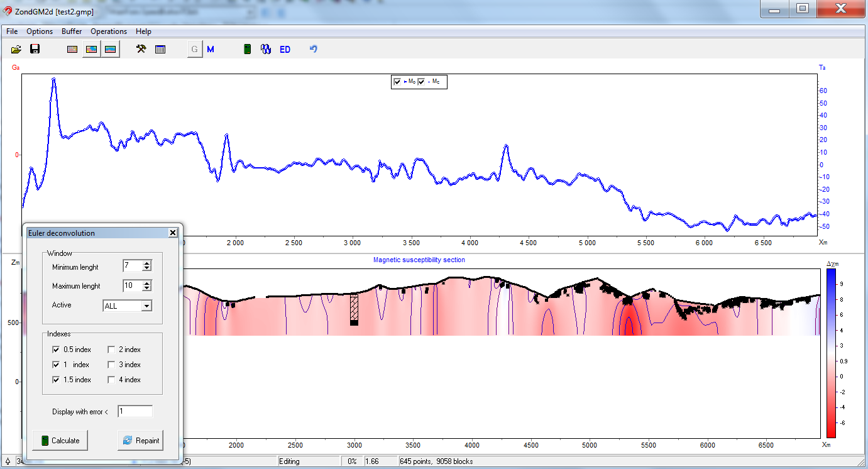Tick the 4 index checkbox
Image resolution: width=868 pixels, height=469 pixels.
(111, 380)
